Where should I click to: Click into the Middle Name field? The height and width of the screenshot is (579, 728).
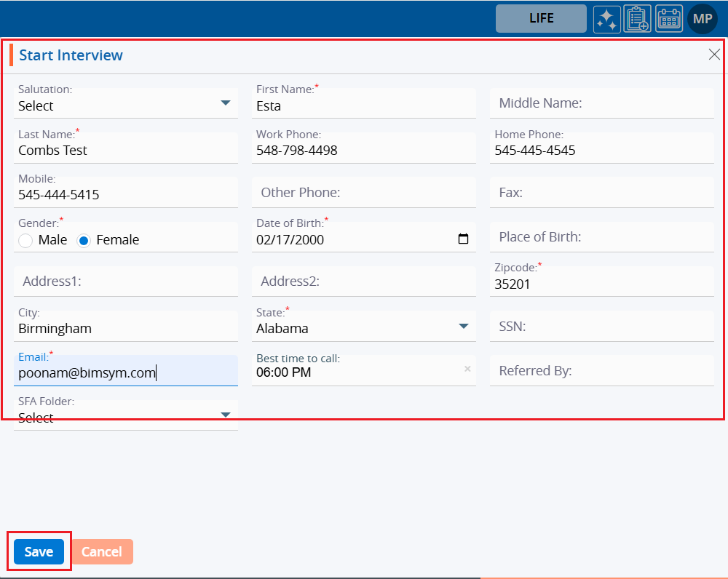(601, 103)
